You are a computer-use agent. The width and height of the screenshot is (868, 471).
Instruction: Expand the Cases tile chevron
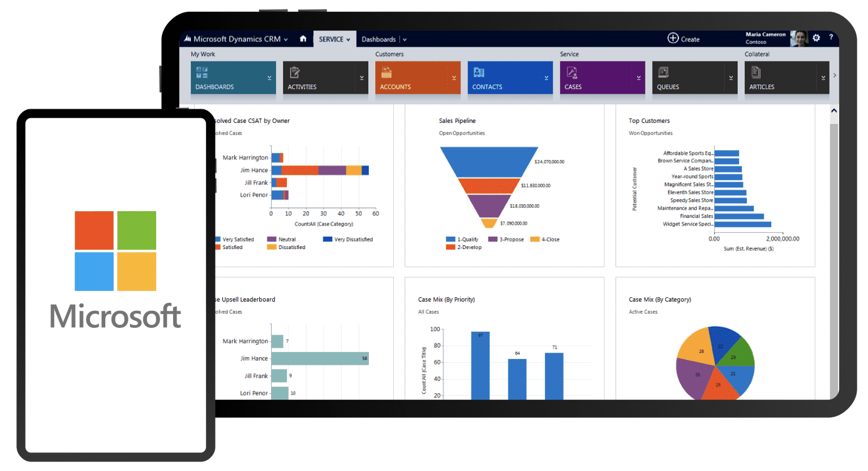(x=638, y=78)
